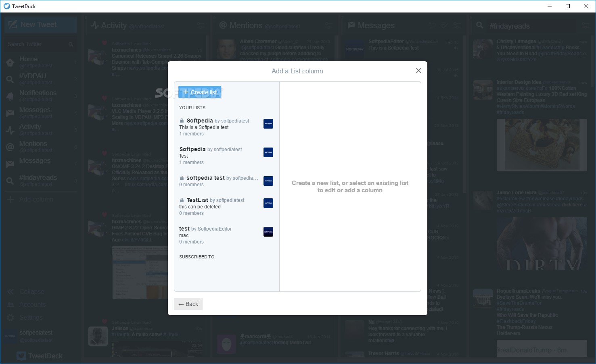Click the TweetDeck logo at bottom left

pyautogui.click(x=40, y=356)
